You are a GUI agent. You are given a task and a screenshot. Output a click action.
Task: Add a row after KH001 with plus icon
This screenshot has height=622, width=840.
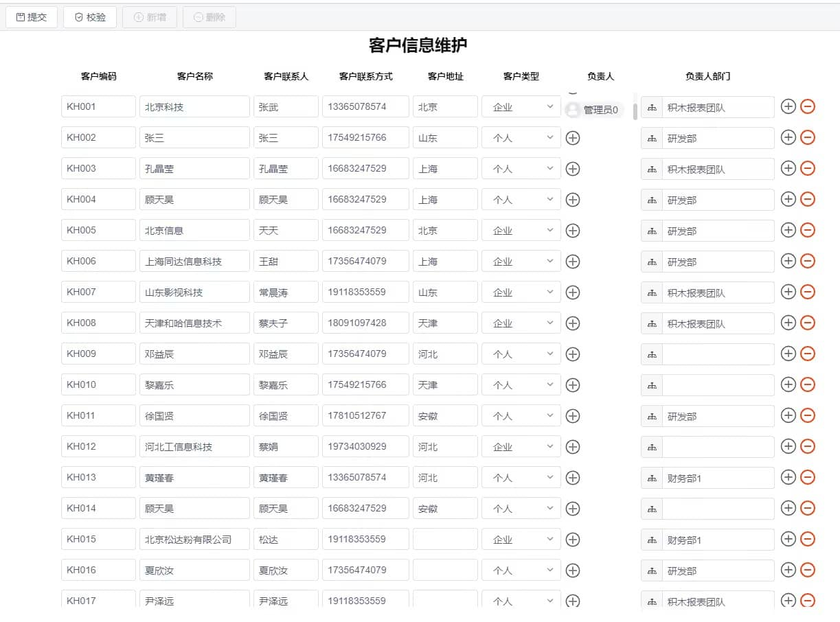[788, 106]
